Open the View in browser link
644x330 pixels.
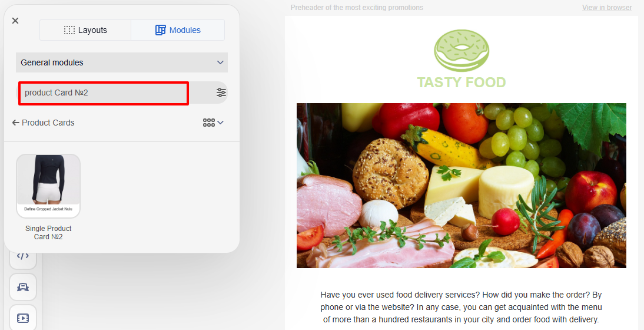pos(607,8)
